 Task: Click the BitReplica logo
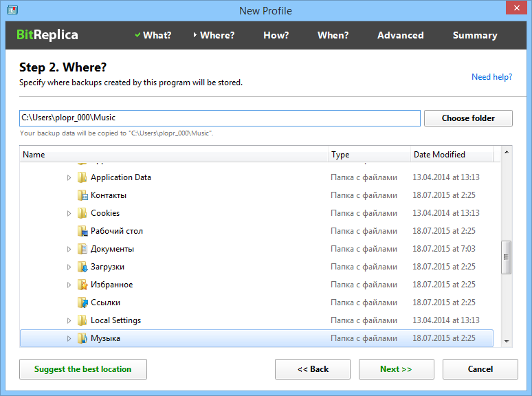(x=47, y=35)
